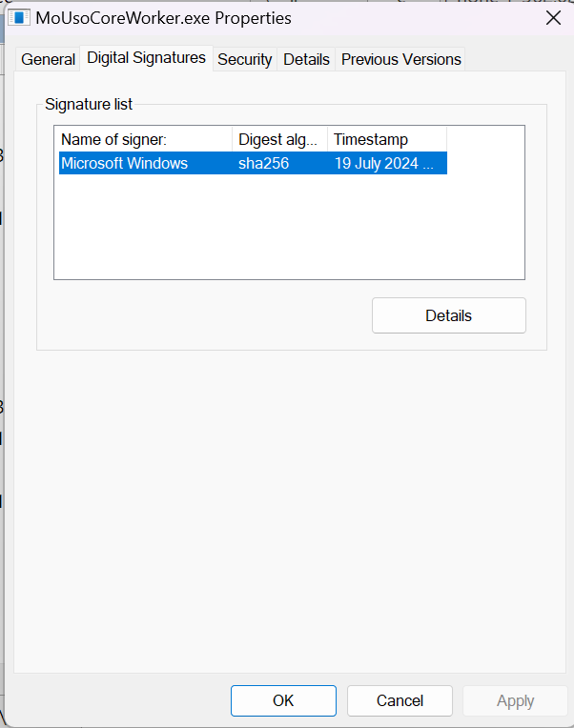Viewport: 574px width, 728px height.
Task: Switch to the General tab
Action: (x=48, y=59)
